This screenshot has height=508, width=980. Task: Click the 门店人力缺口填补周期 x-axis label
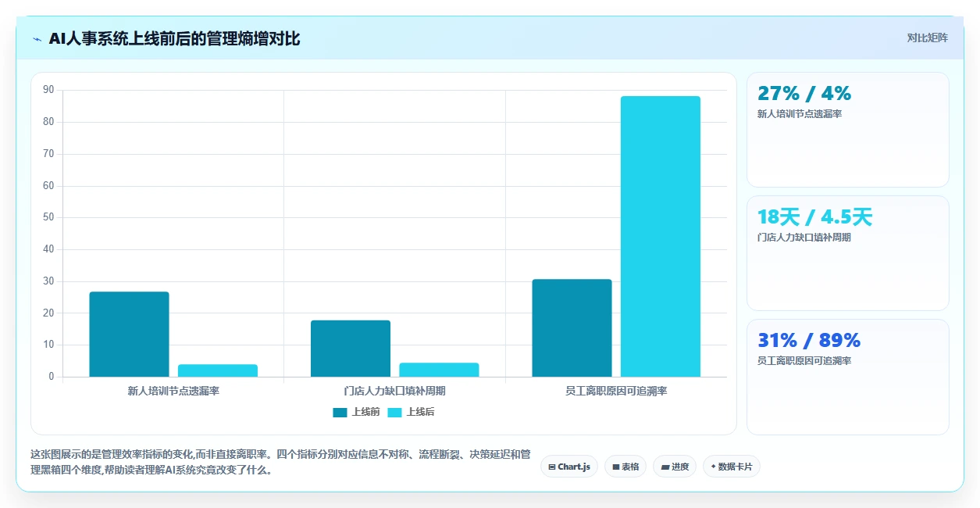click(x=394, y=391)
